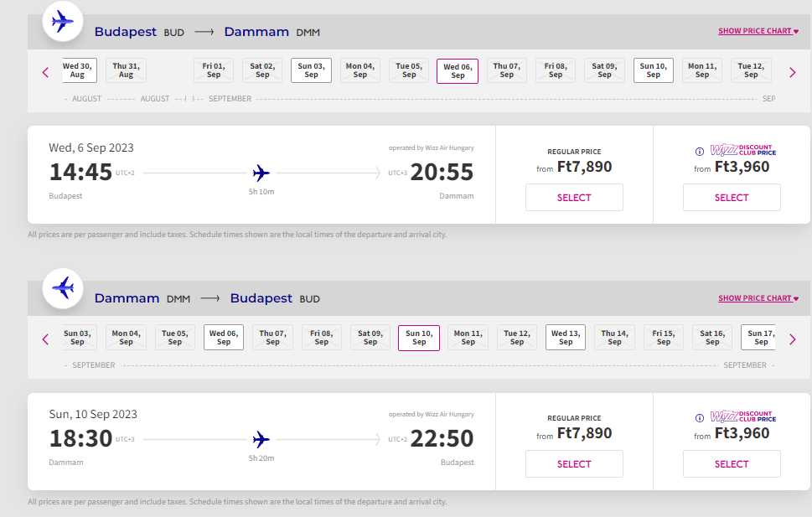Click return discount price Ft3,960
This screenshot has height=517, width=812.
[x=742, y=433]
